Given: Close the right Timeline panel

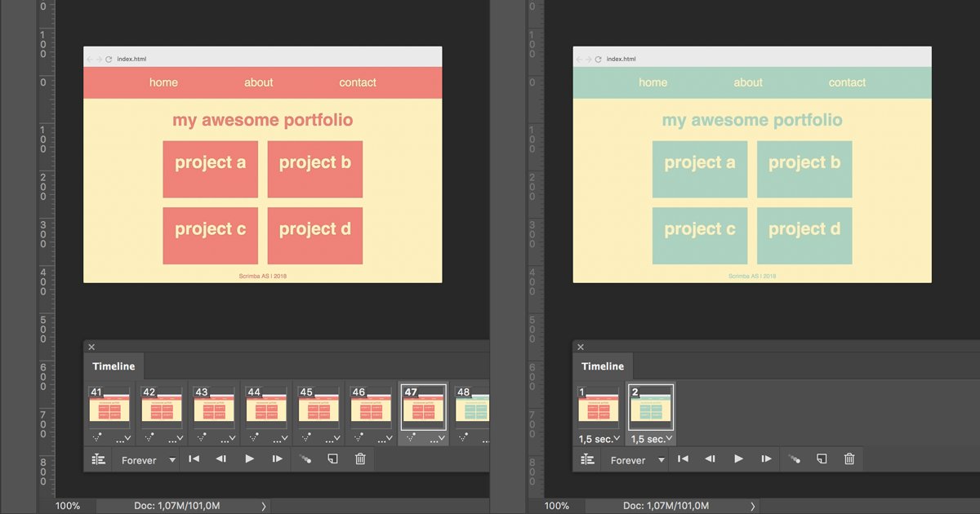Looking at the screenshot, I should (x=581, y=347).
